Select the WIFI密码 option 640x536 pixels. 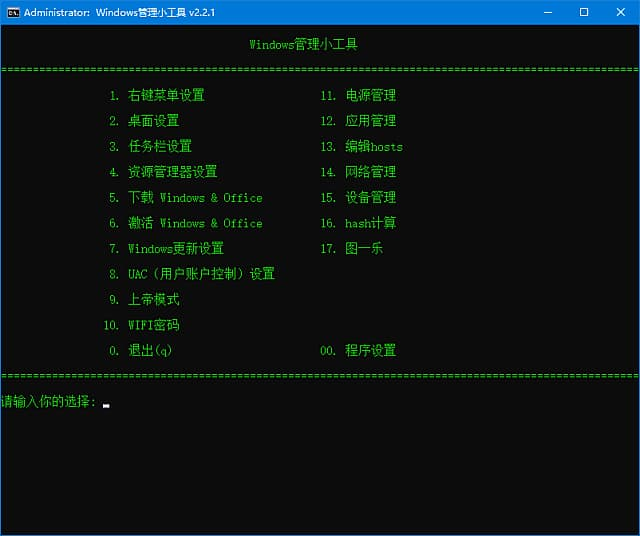tap(153, 325)
